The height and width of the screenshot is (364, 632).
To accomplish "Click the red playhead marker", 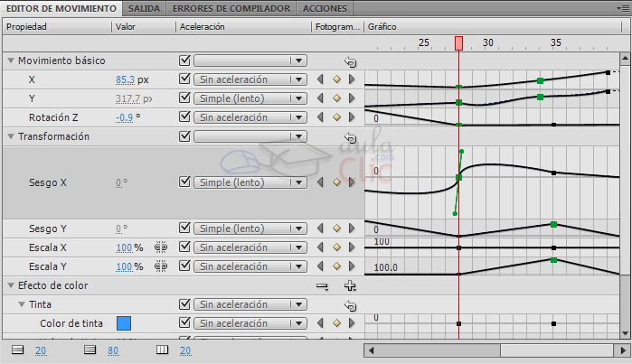I will tap(458, 43).
